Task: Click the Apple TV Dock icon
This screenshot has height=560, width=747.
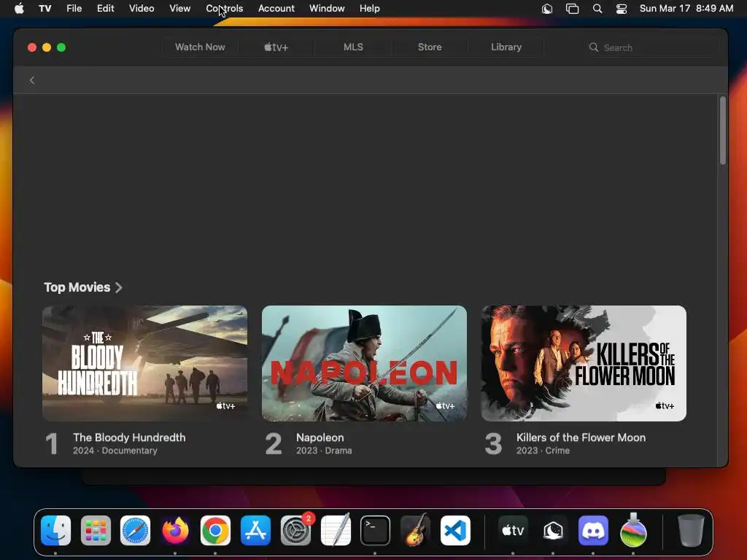Action: pos(513,530)
